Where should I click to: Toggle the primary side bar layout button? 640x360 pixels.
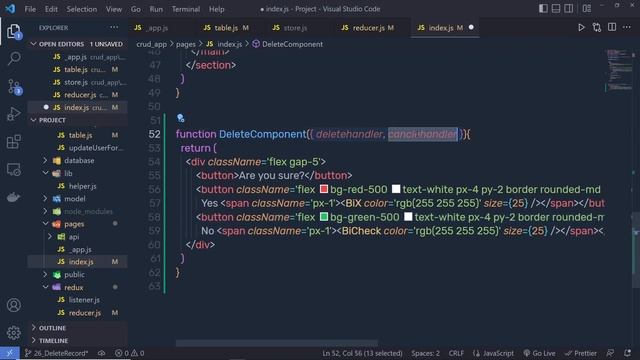[543, 9]
